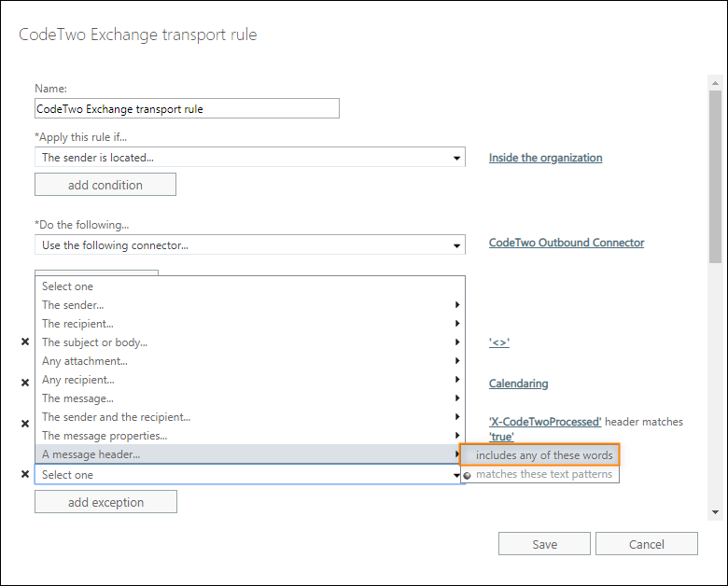Viewport: 728px width, 586px height.
Task: Click scrollbar down arrow
Action: coord(715,512)
